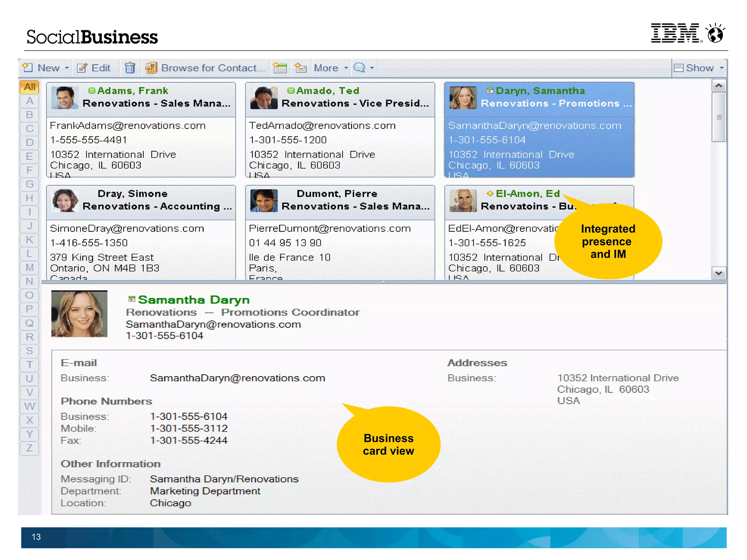This screenshot has width=747, height=560.
Task: Click presence icon beside Amado, Ted
Action: [x=291, y=90]
